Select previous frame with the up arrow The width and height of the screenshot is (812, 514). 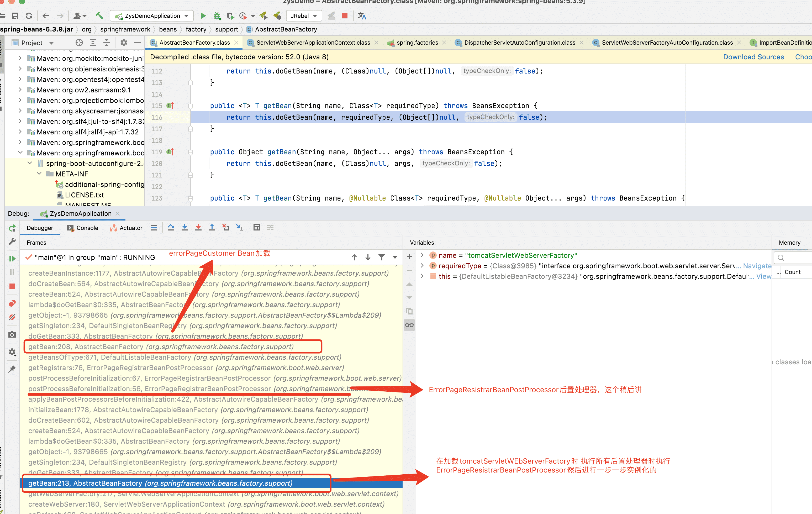[354, 257]
